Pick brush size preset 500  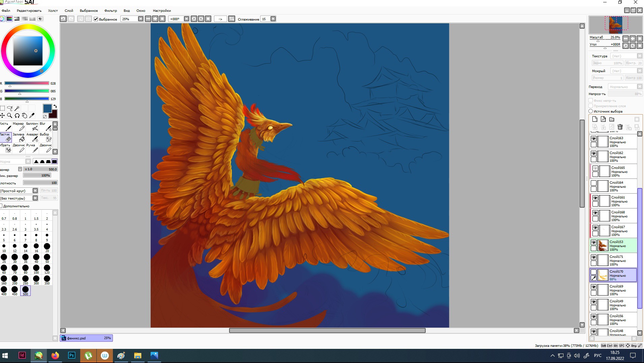coord(25,291)
